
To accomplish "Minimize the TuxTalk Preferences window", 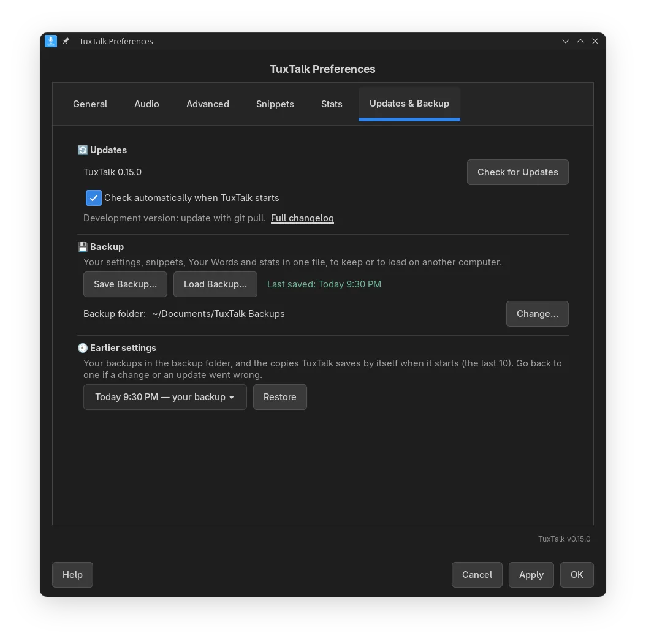I will pyautogui.click(x=565, y=41).
